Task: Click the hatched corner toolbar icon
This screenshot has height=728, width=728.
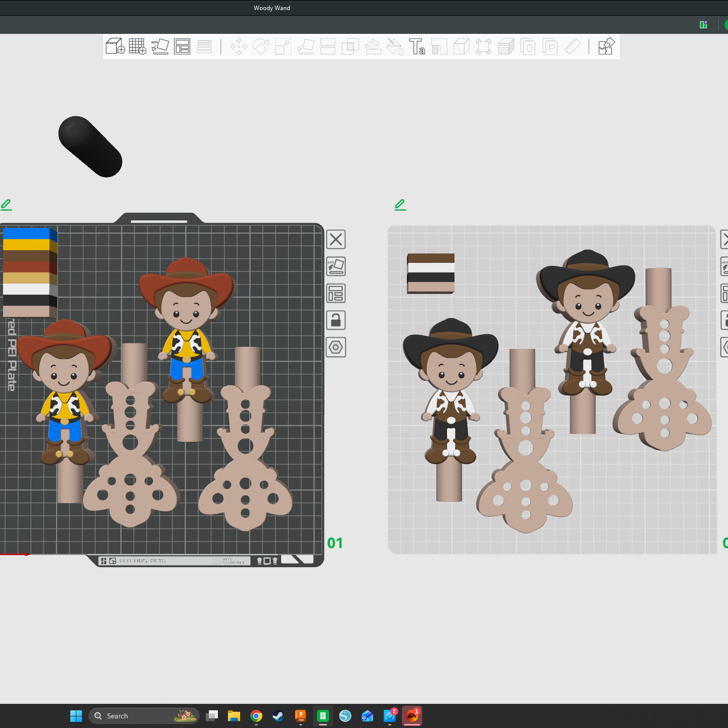Action: pyautogui.click(x=439, y=47)
